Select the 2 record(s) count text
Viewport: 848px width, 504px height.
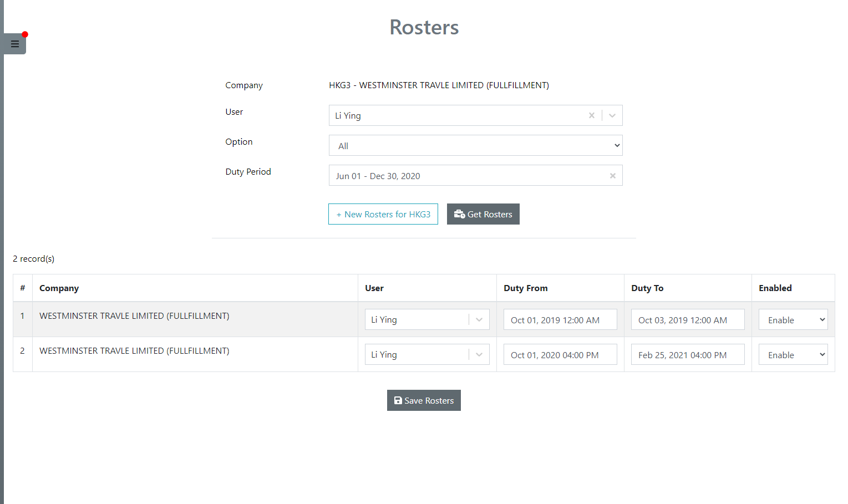click(x=34, y=259)
